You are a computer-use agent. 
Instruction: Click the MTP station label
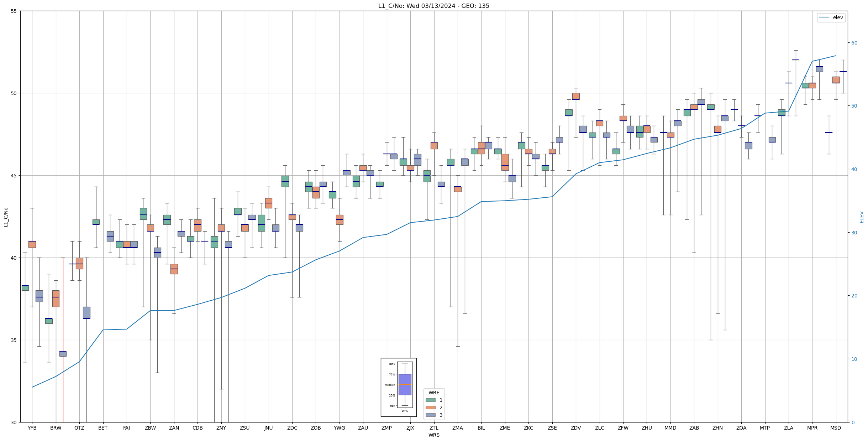765,428
